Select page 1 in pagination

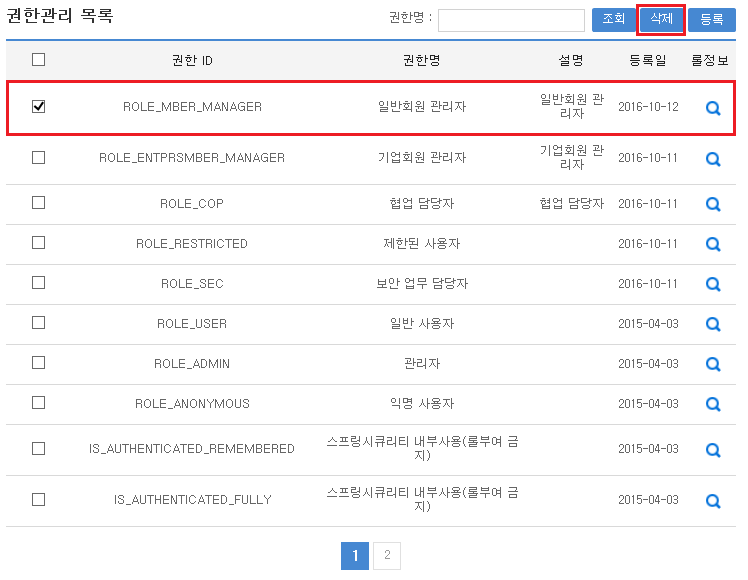355,556
